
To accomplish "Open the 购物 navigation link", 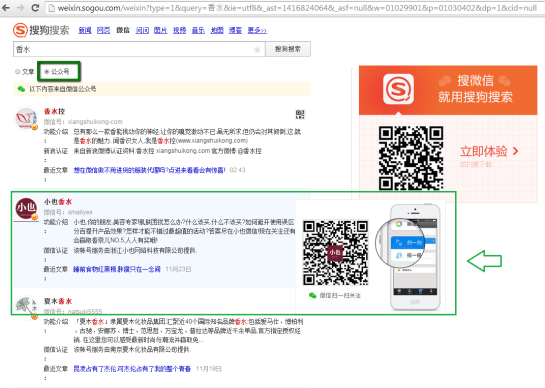I will click(x=235, y=31).
